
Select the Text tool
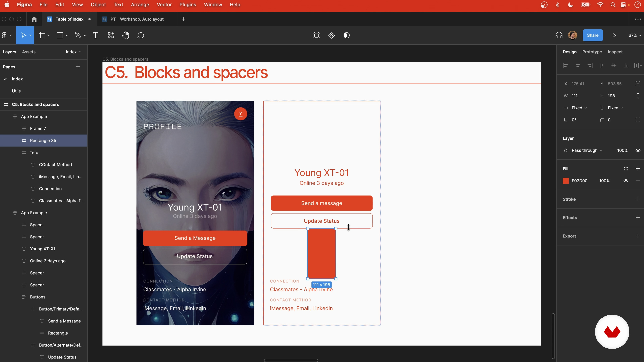click(x=95, y=35)
